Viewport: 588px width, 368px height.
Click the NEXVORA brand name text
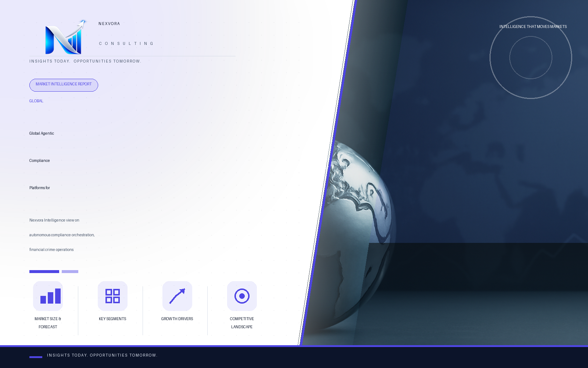pyautogui.click(x=109, y=24)
